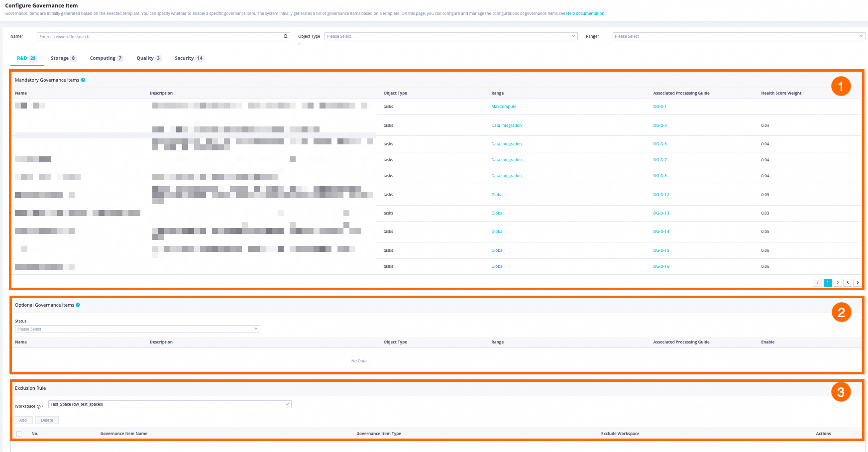Click the Workspace help question icon
Image resolution: width=868 pixels, height=452 pixels.
point(39,407)
